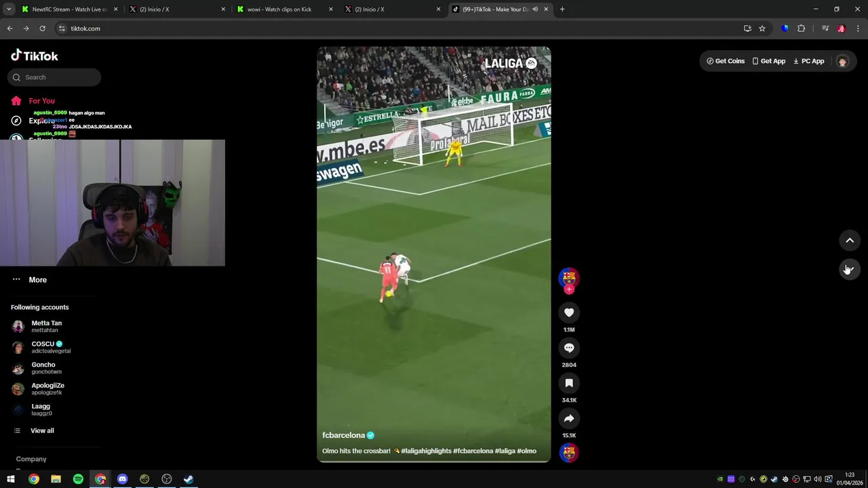Viewport: 868px width, 488px height.
Task: Open the media control playlist icon
Action: coord(825,28)
